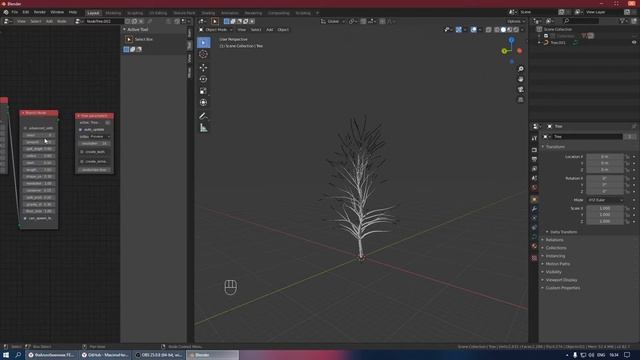Open the Physics properties tab icon
This screenshot has width=640, height=360.
coord(534,228)
